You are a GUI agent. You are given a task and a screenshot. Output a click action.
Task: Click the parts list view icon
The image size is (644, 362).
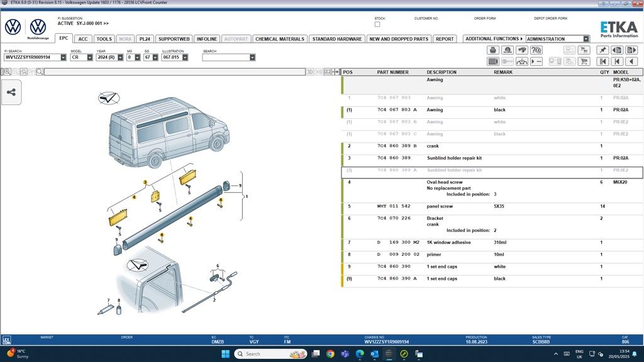pyautogui.click(x=493, y=62)
